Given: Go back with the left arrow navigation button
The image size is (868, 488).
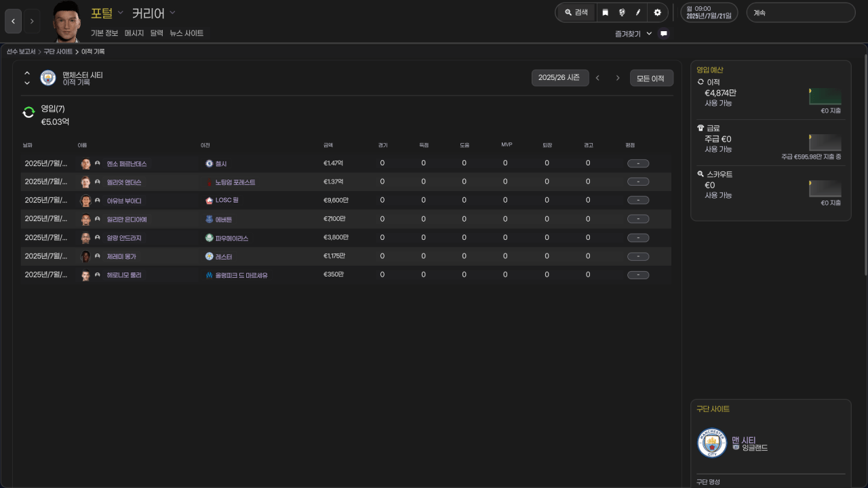Looking at the screenshot, I should 13,21.
